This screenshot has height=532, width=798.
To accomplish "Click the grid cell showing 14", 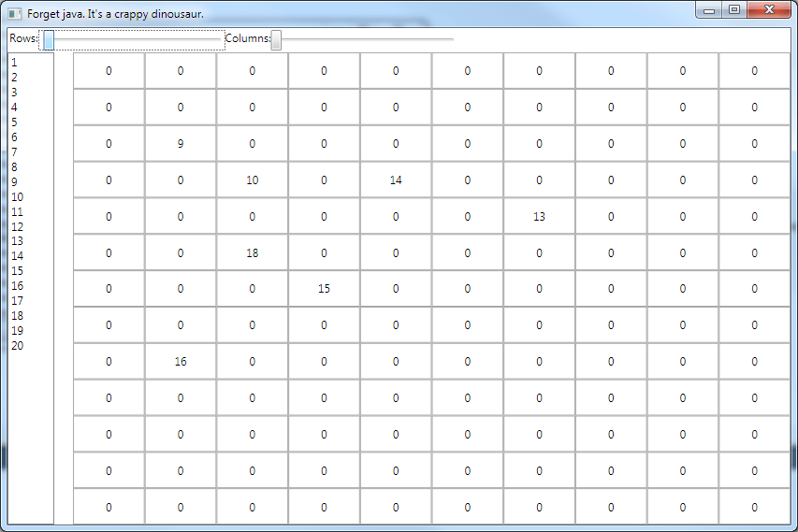I will [396, 180].
